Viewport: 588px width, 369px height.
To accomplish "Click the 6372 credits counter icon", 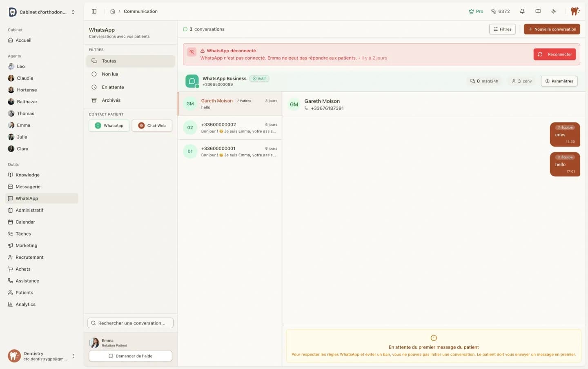I will [x=494, y=11].
